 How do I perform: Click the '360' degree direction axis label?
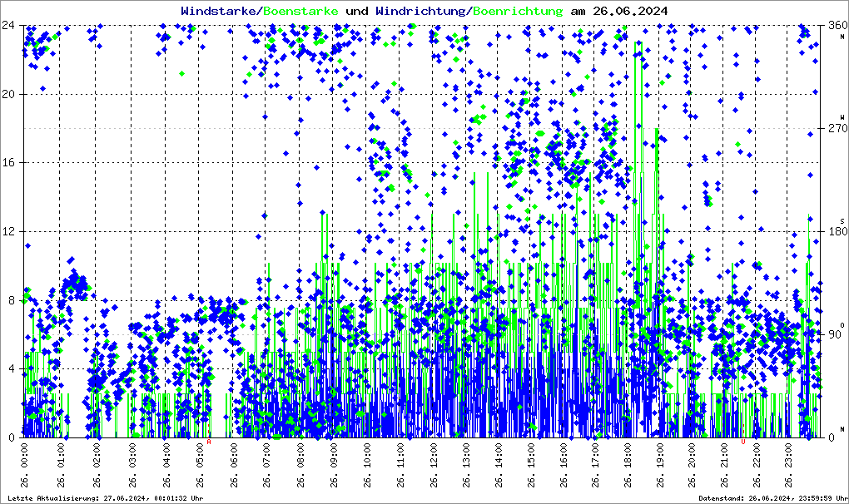point(838,25)
